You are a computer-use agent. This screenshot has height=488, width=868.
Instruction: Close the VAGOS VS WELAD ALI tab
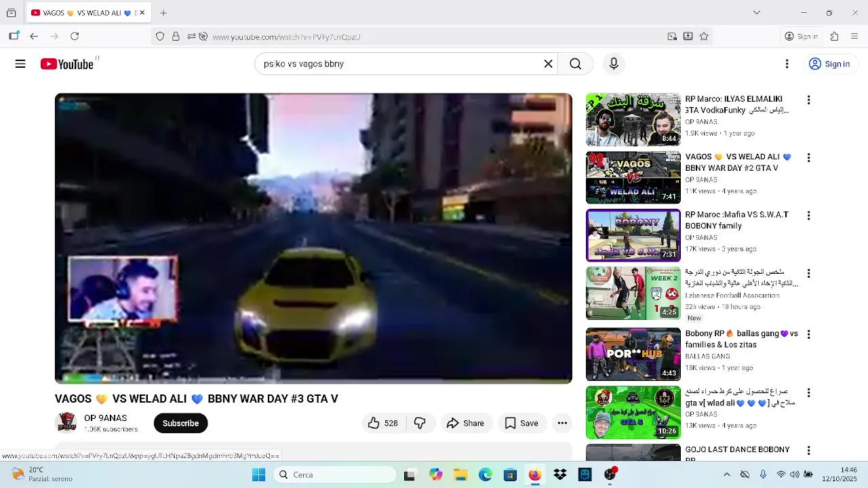pos(142,13)
